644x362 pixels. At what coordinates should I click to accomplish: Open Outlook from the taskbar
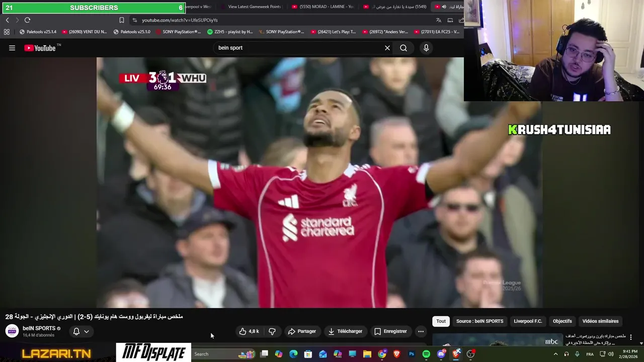point(323,354)
